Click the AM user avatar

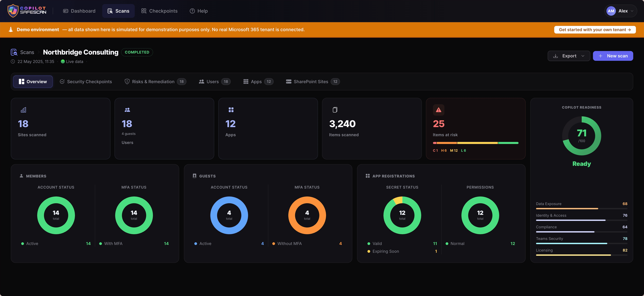(x=611, y=11)
